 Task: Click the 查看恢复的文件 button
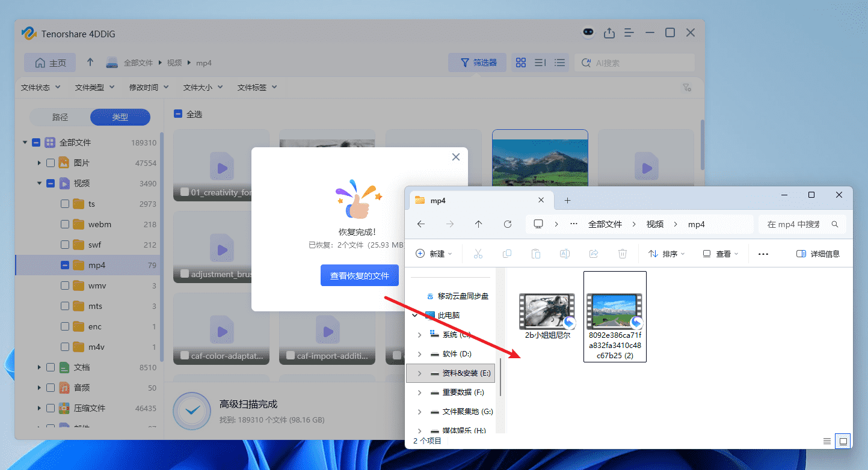tap(359, 275)
